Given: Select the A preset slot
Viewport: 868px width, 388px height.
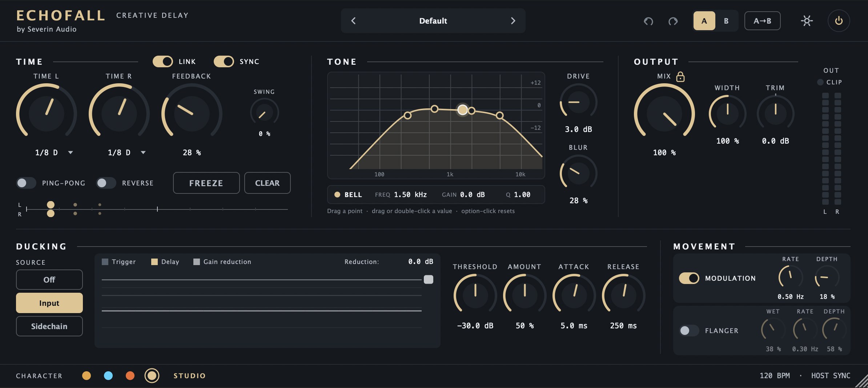Looking at the screenshot, I should click(x=704, y=21).
